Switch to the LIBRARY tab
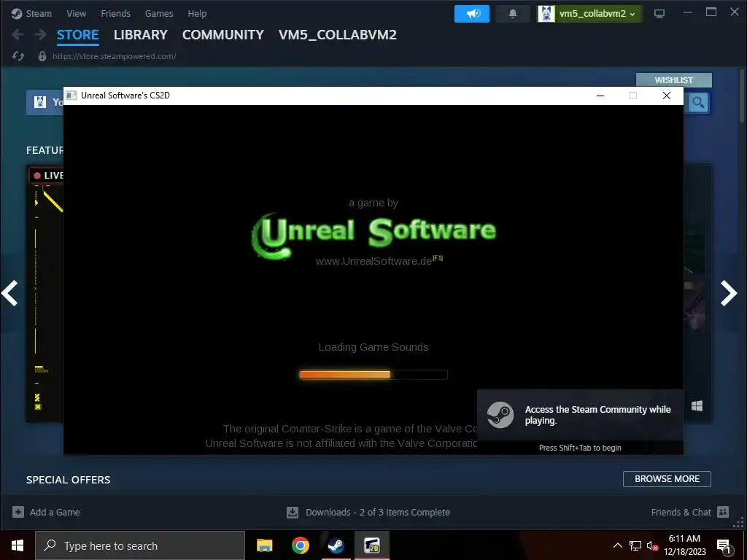Screen dimensions: 747x560 (x=141, y=35)
